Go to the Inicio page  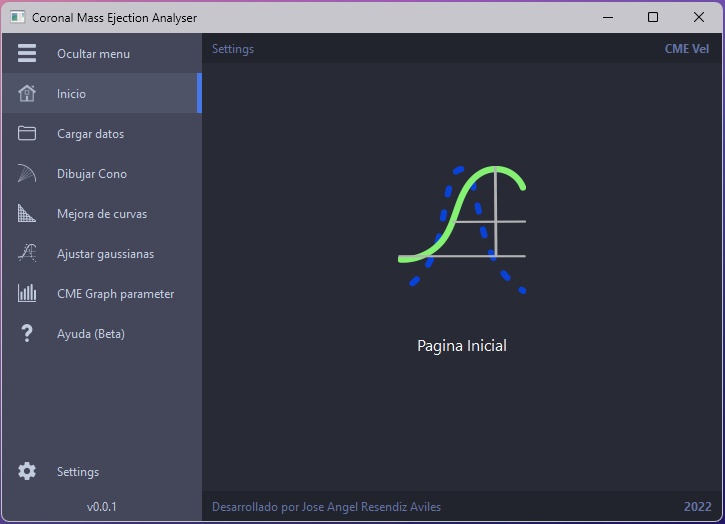[x=102, y=93]
